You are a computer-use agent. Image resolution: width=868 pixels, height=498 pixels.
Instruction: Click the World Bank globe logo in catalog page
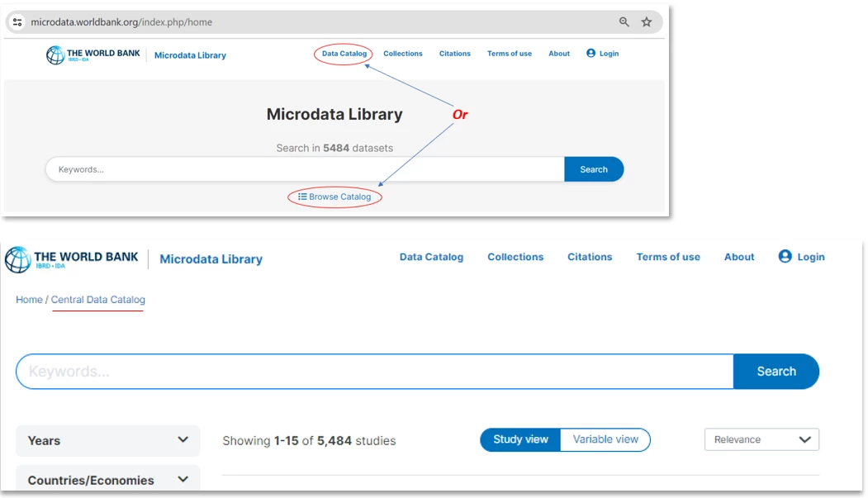coord(17,259)
